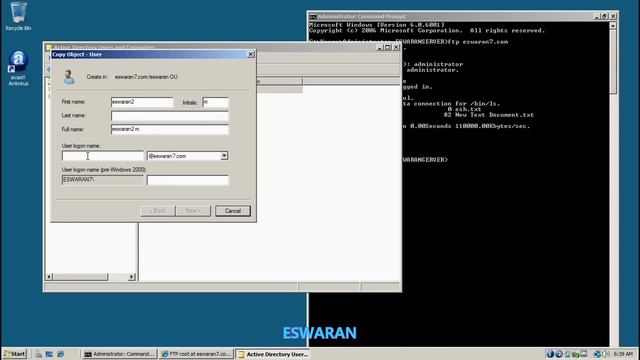
Task: Click the Initials input field
Action: tap(216, 102)
